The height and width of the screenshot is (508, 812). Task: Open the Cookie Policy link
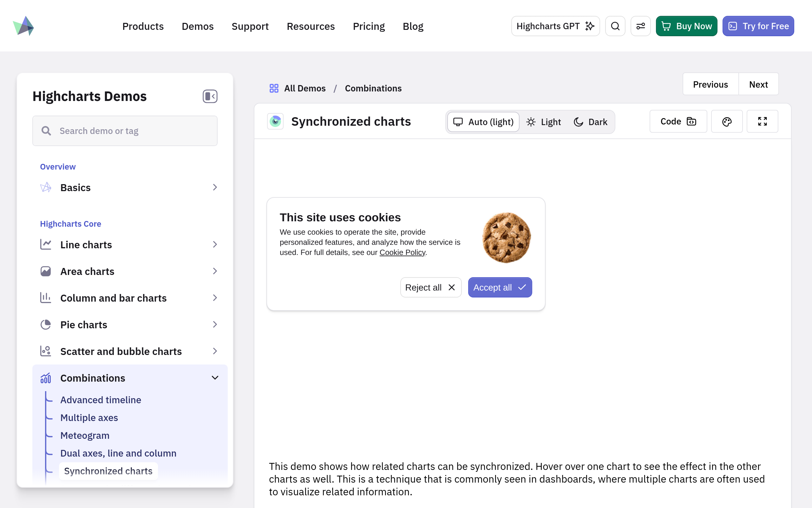pos(402,252)
